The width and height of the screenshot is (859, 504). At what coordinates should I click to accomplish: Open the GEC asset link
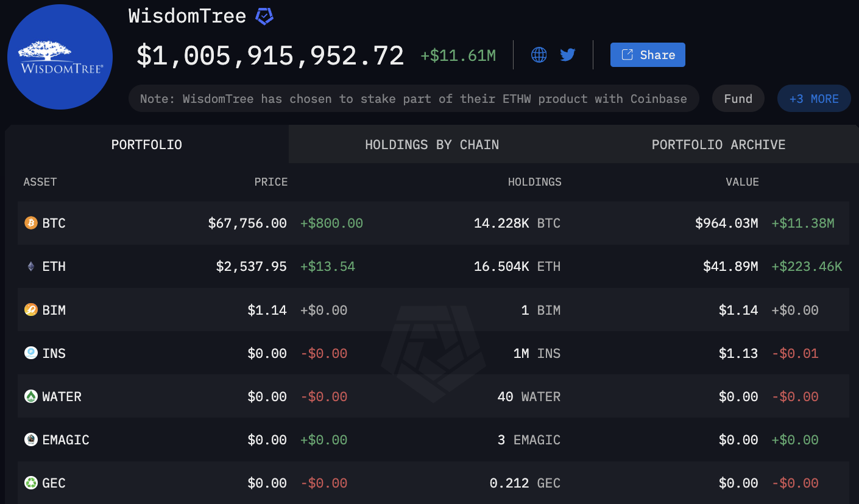(54, 483)
